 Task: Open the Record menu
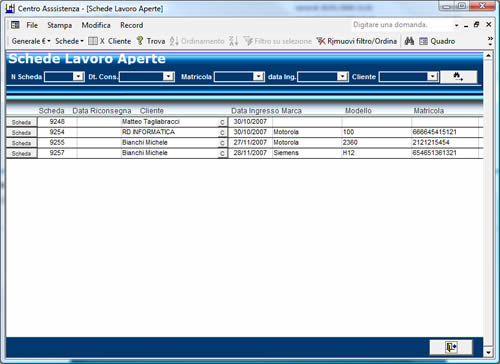coord(132,25)
